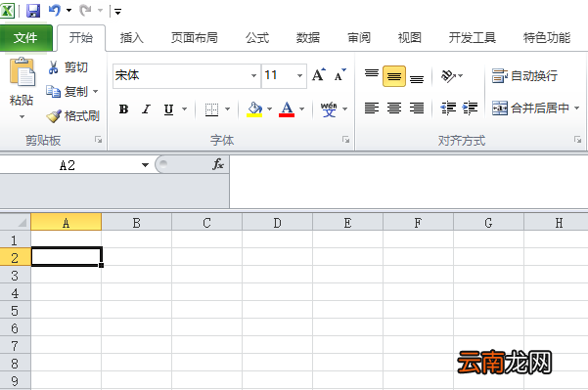
Task: Open the borders dropdown arrow
Action: coord(227,109)
